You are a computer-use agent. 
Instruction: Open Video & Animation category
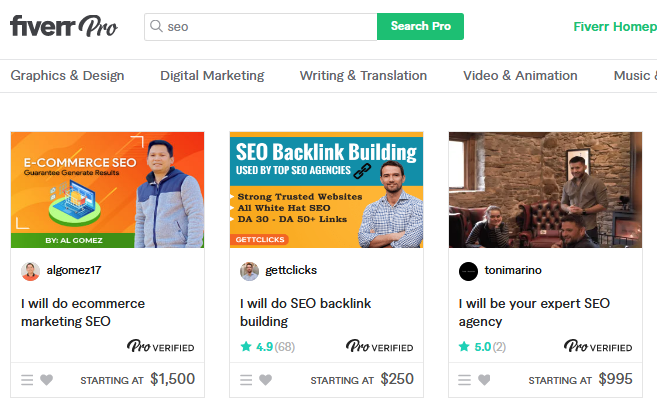[520, 75]
